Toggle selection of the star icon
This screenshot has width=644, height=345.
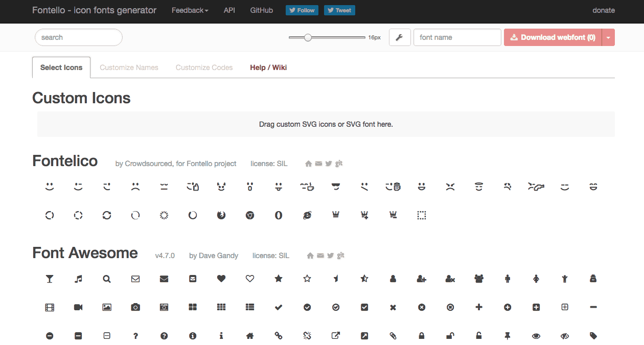click(278, 279)
